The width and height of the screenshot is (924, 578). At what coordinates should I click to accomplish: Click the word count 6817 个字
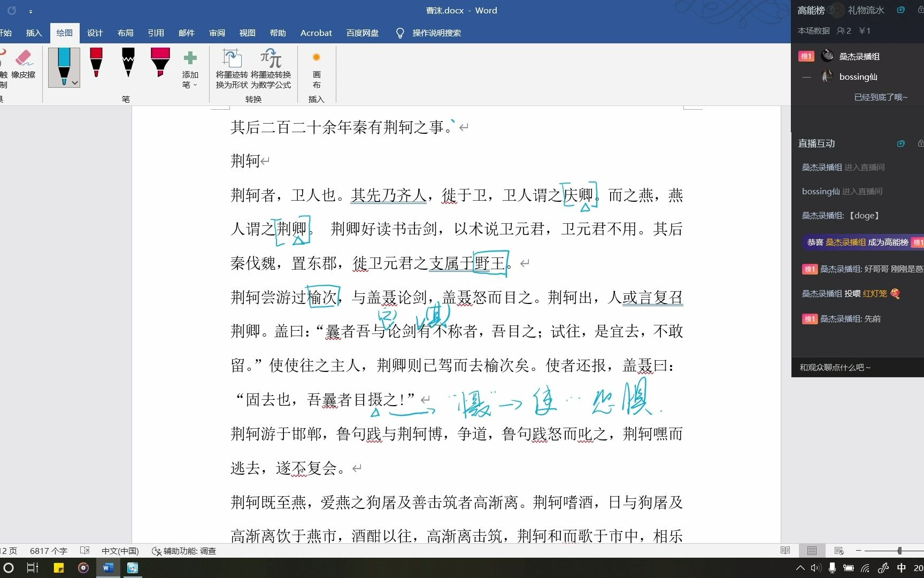click(x=49, y=551)
